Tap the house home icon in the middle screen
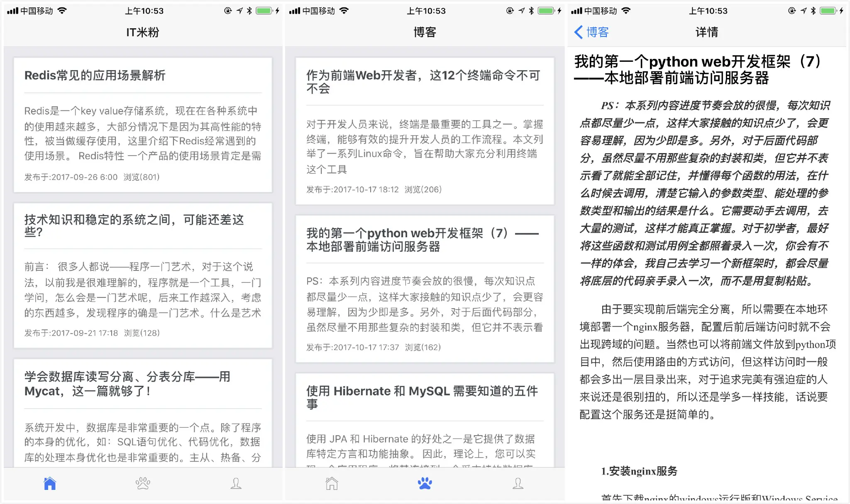The image size is (850, 504). (x=332, y=484)
